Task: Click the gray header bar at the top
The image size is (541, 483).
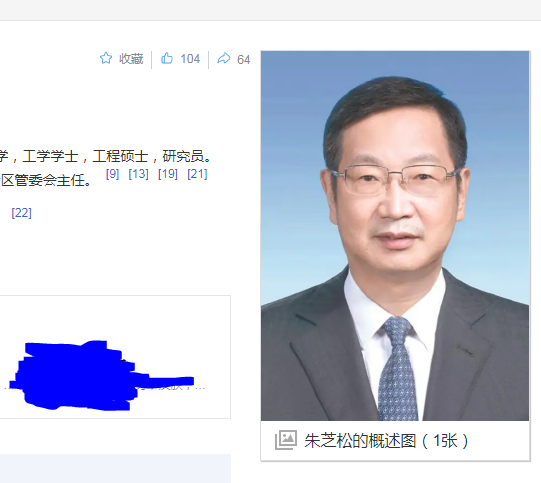Action: pyautogui.click(x=270, y=10)
